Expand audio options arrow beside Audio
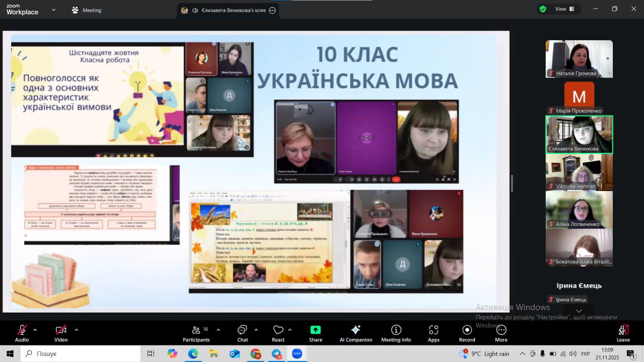644x362 pixels. (35, 330)
